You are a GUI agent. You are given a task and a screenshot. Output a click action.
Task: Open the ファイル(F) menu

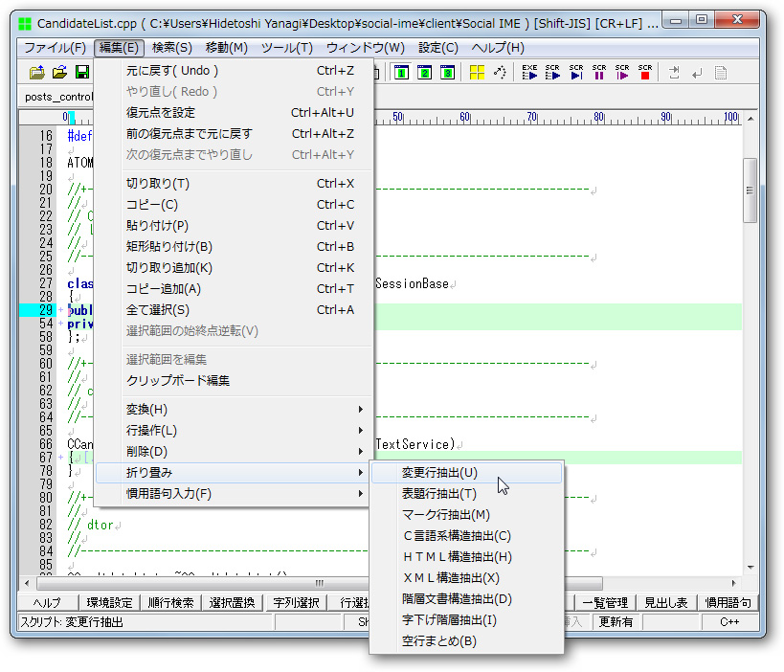point(55,48)
